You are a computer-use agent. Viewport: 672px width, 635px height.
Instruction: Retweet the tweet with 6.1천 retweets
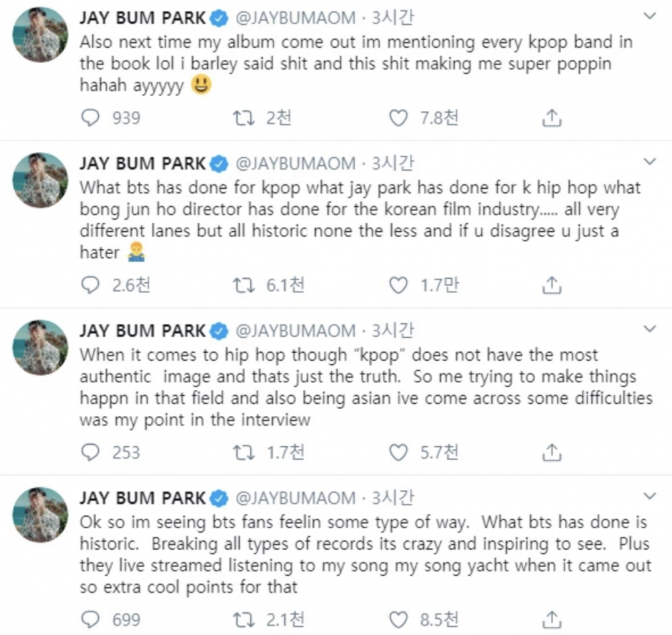242,286
